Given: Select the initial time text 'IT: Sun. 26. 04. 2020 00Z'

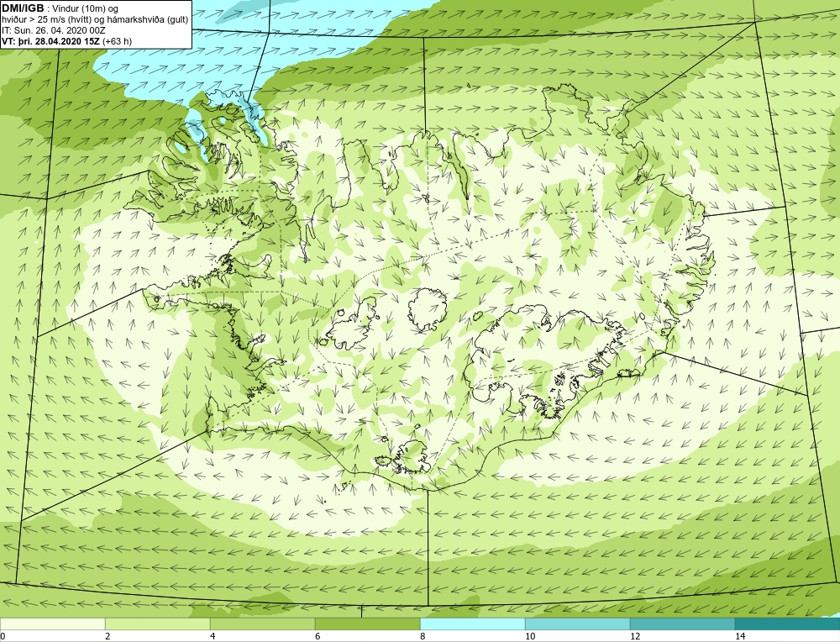Looking at the screenshot, I should coord(54,30).
